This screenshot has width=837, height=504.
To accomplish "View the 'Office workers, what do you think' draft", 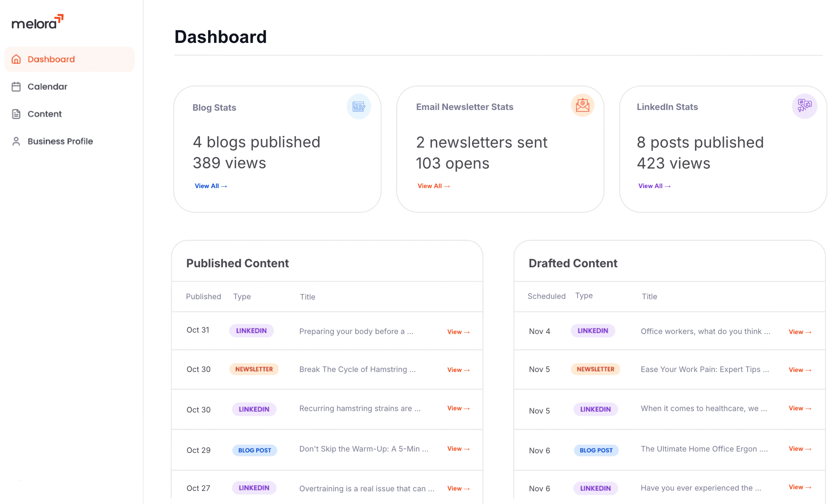I will tap(799, 332).
